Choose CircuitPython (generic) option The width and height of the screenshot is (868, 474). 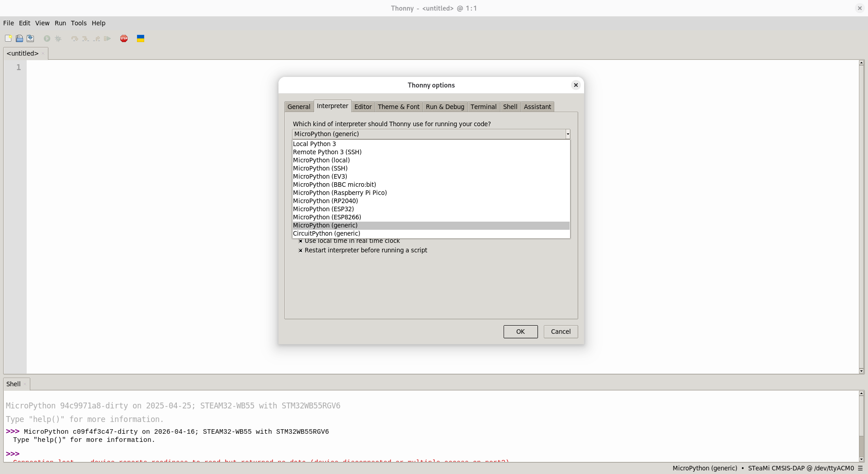click(x=431, y=233)
